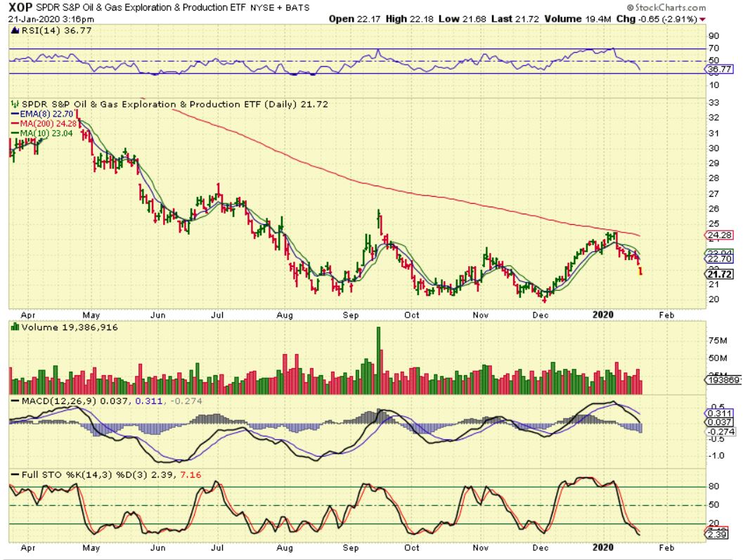Click the 2020 label on the price panel date axis
Screen dimensions: 743x560
[603, 315]
